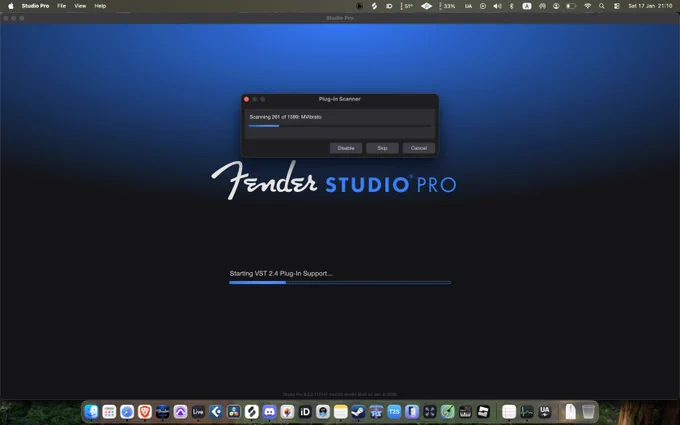
Task: Open the View menu
Action: [80, 6]
